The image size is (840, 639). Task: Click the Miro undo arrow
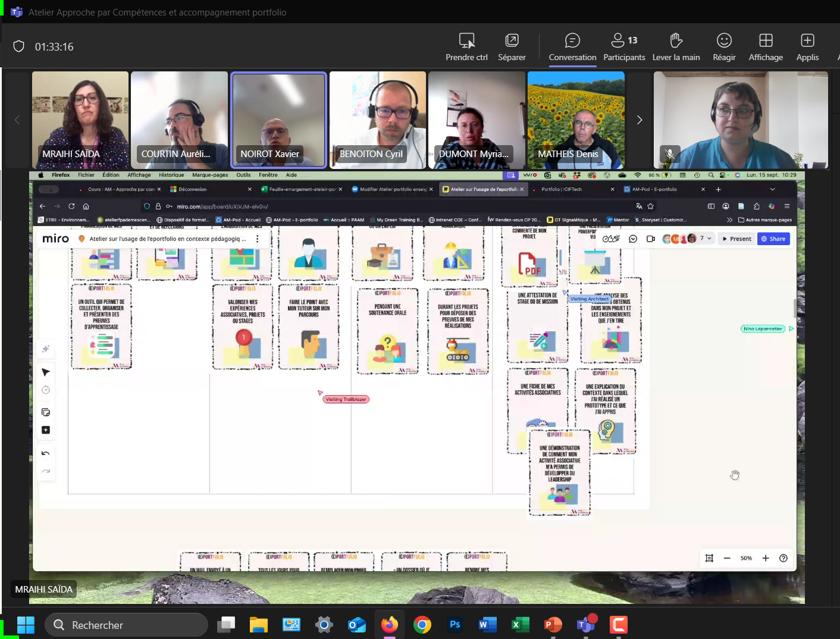click(46, 453)
